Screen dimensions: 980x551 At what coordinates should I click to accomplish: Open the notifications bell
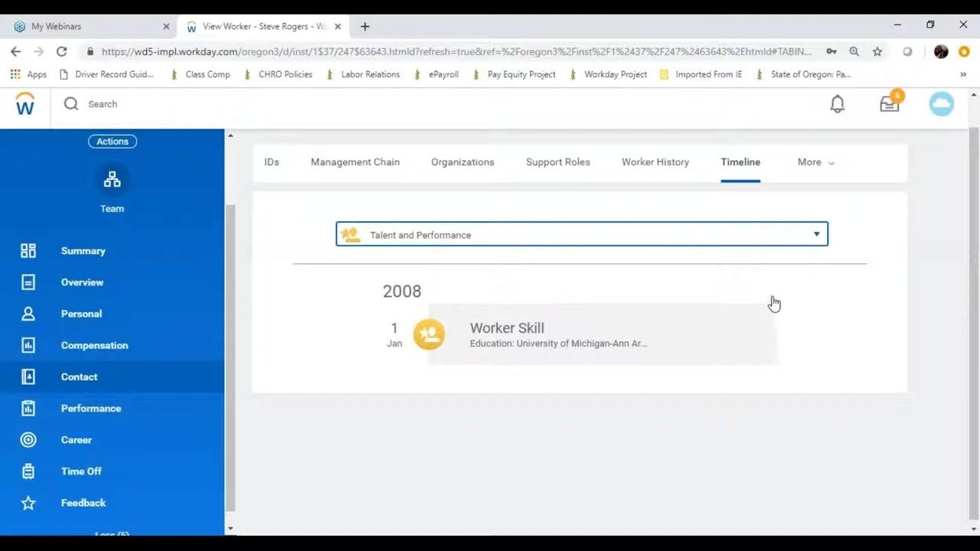point(838,104)
